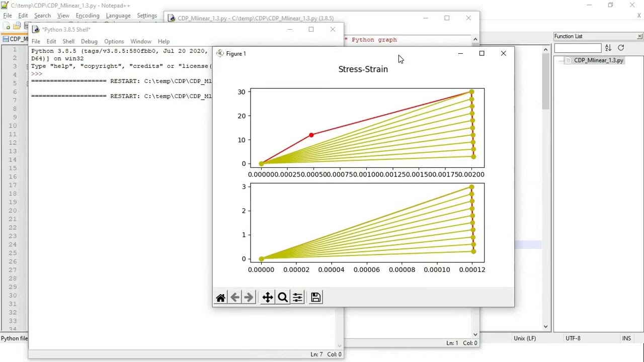
Task: Select the CDP_M file tab in Notepad++
Action: pyautogui.click(x=15, y=39)
